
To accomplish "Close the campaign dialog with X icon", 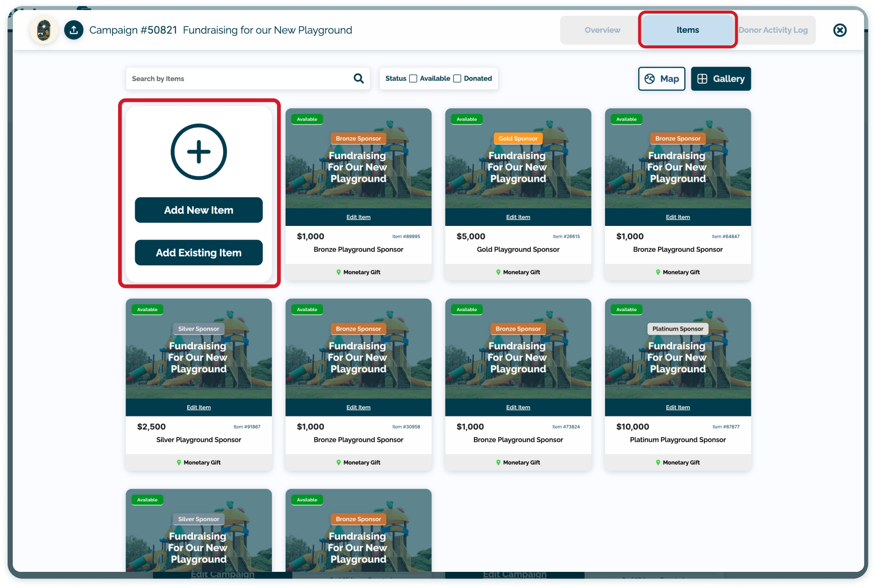I will [x=840, y=30].
